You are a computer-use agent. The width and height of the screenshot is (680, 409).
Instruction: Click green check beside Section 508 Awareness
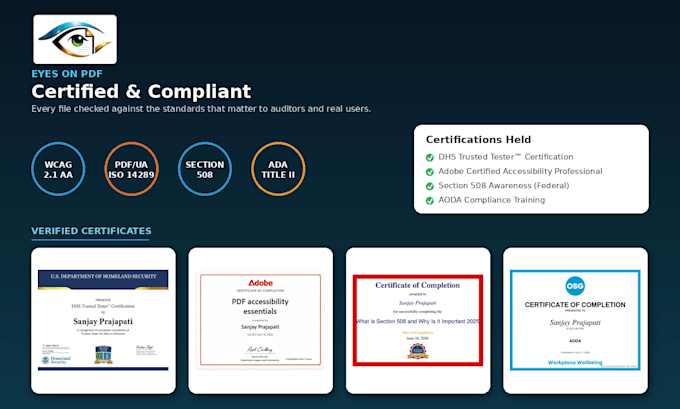click(x=430, y=186)
